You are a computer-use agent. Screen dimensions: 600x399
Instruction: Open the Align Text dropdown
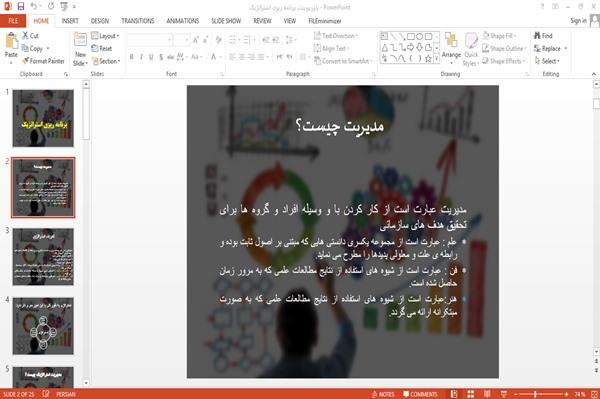(x=331, y=49)
